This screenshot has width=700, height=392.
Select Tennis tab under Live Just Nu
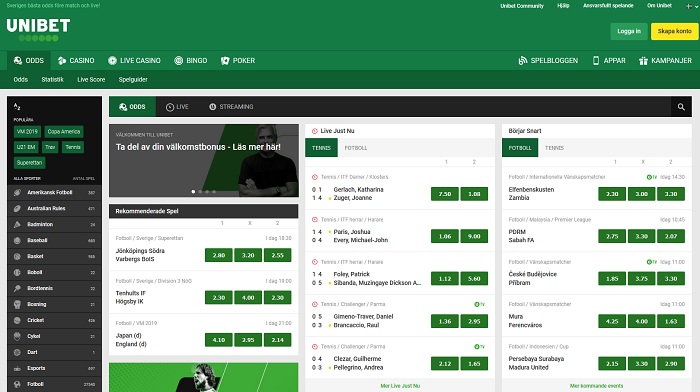click(x=321, y=148)
